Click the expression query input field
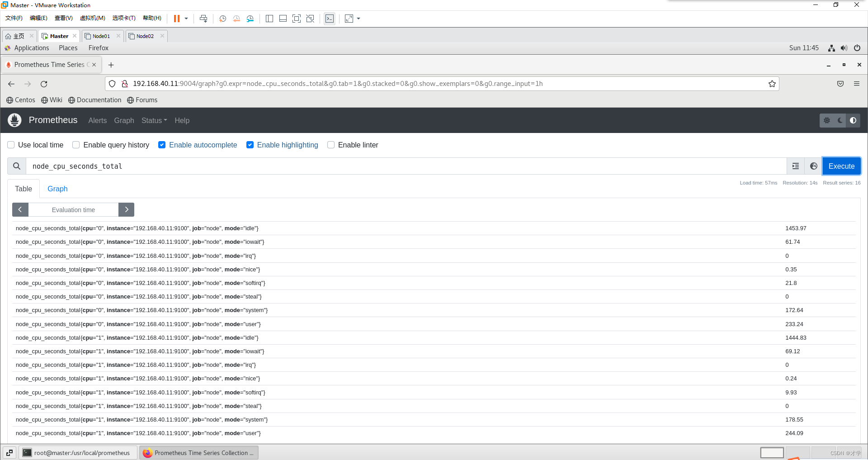Screen dimensions: 868x460 406,166
